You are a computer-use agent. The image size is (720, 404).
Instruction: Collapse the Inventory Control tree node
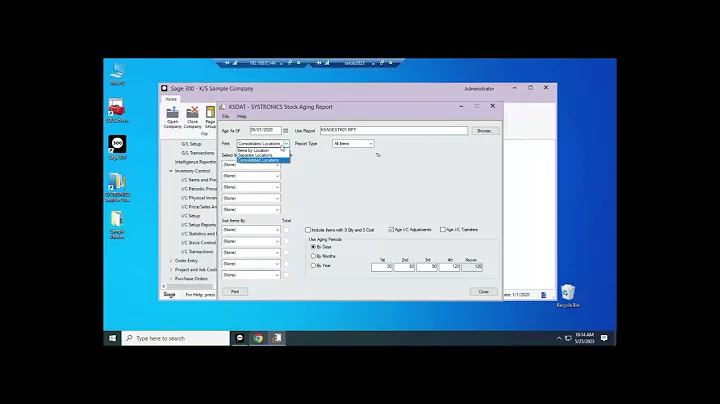click(171, 171)
